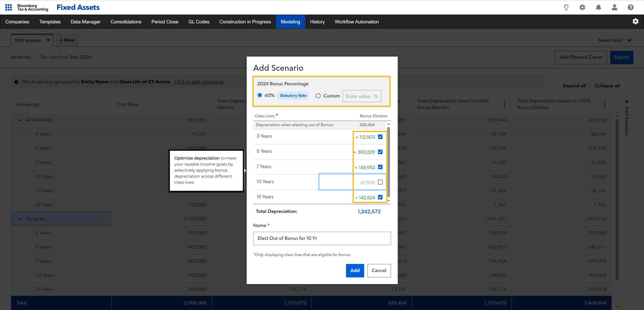Edit the scenario Name input field
This screenshot has height=310, width=644.
coord(322,238)
